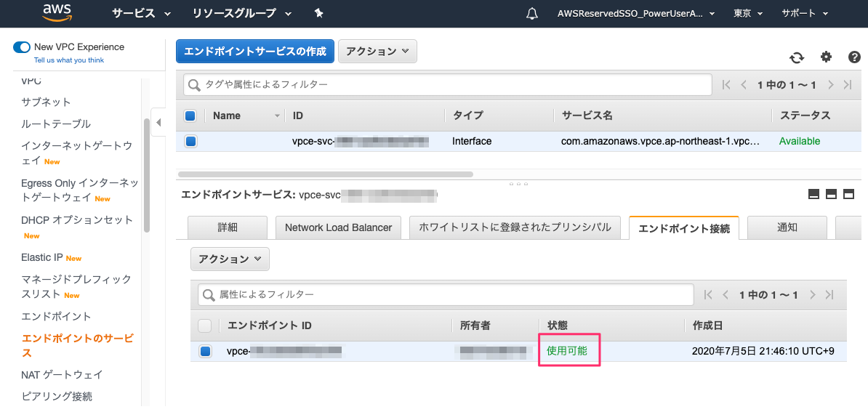This screenshot has height=412, width=868.
Task: Open the ホワイトリストに登録されたプリンシパル tab
Action: coord(515,227)
